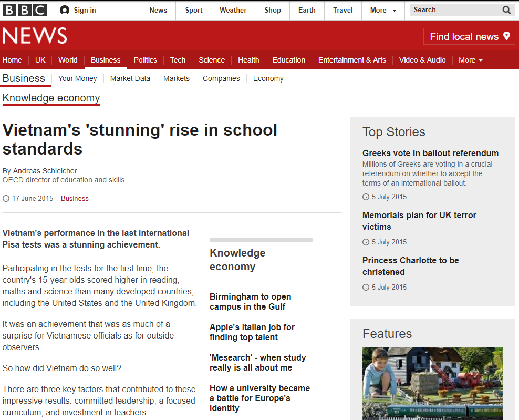Open the Weather page
The image size is (519, 420).
(233, 11)
